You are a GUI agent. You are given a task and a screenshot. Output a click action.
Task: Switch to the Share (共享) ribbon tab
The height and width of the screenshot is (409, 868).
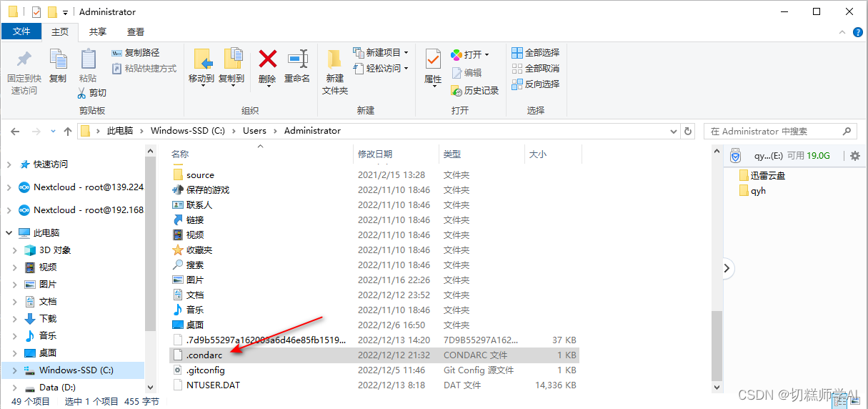tap(98, 31)
